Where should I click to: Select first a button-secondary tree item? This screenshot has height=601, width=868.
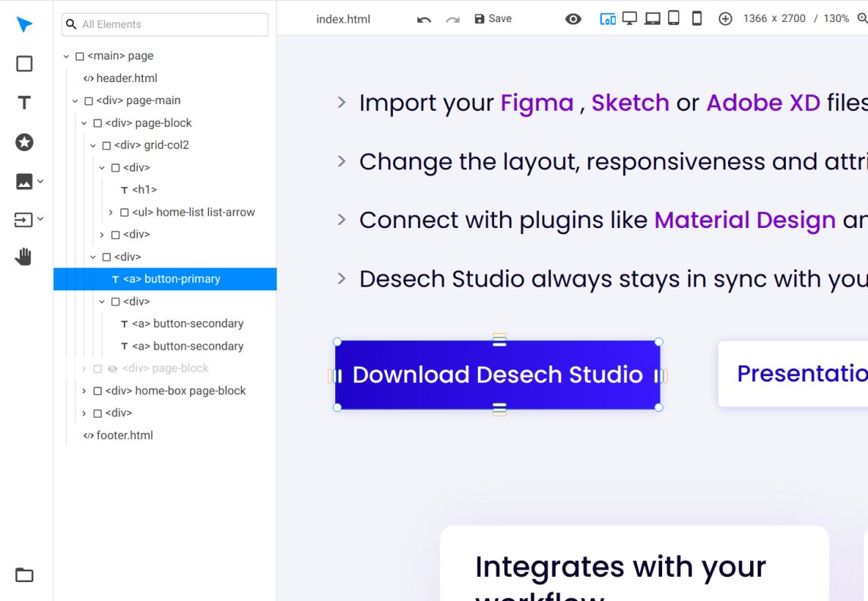click(x=188, y=324)
